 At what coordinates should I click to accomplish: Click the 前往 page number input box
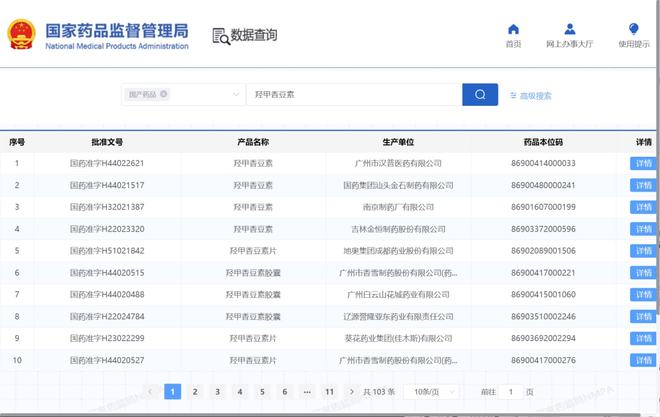(x=511, y=392)
